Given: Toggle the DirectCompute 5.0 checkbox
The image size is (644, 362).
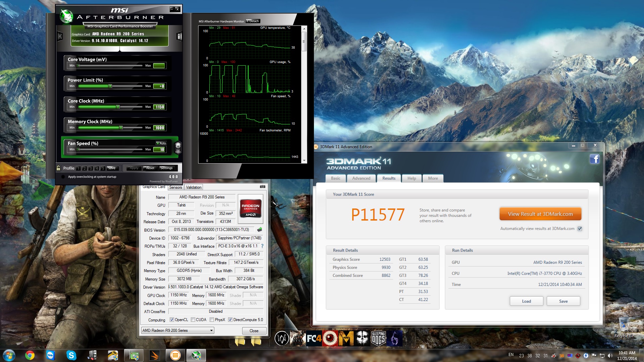Looking at the screenshot, I should [x=230, y=320].
